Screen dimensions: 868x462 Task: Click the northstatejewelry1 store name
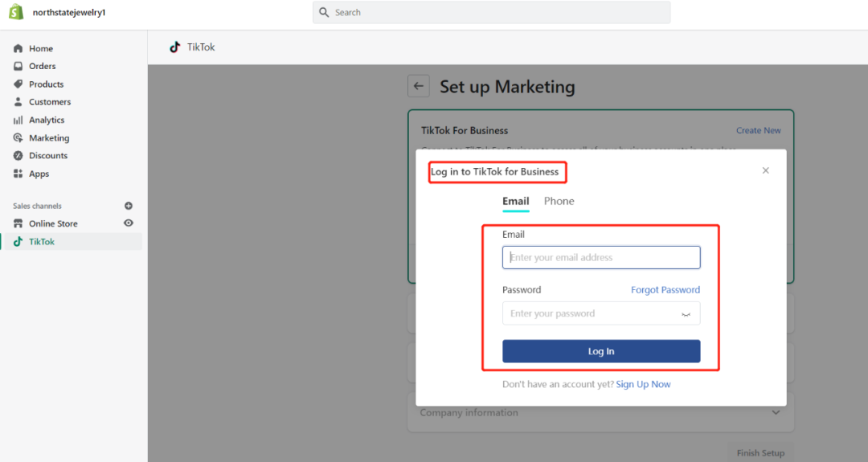69,12
